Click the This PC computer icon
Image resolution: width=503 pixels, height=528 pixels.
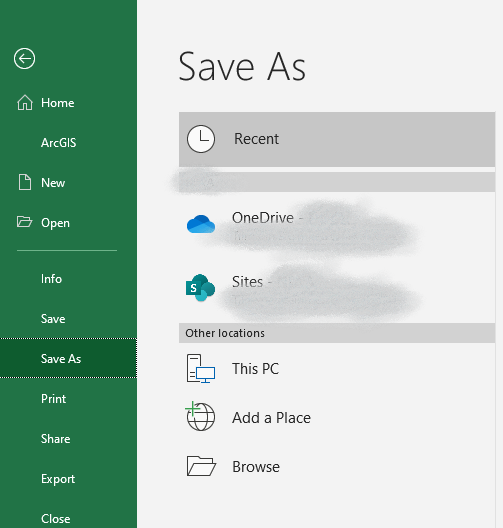(201, 368)
